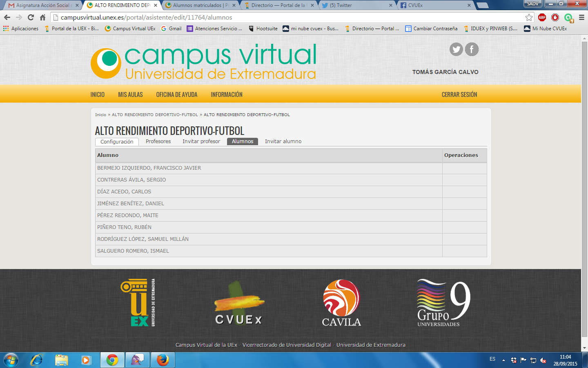Launch Firefox from the taskbar
588x368 pixels.
tap(163, 360)
